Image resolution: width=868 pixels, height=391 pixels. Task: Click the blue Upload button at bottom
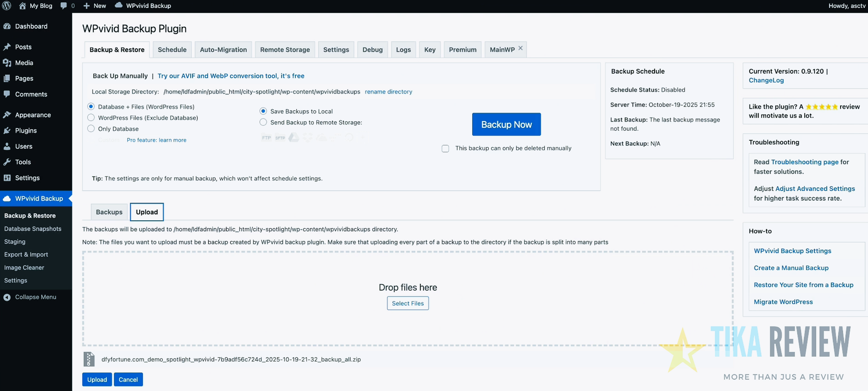coord(97,379)
